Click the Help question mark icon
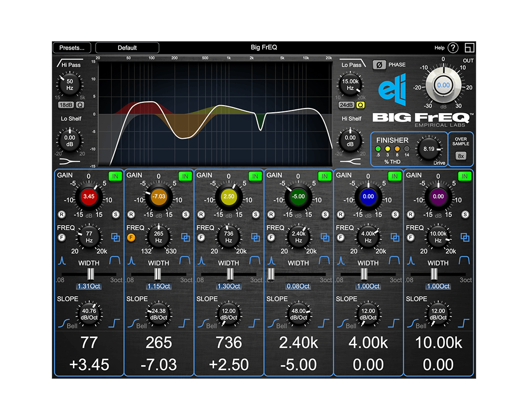The width and height of the screenshot is (528, 420). pos(453,48)
